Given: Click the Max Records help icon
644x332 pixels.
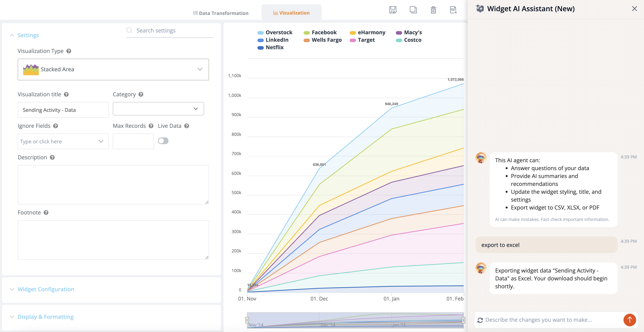Looking at the screenshot, I should (x=151, y=126).
